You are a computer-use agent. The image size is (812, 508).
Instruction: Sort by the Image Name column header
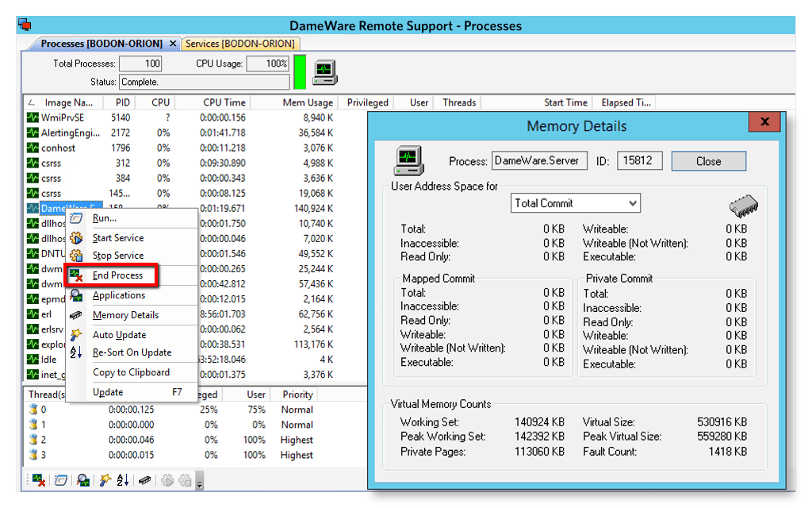pyautogui.click(x=68, y=102)
